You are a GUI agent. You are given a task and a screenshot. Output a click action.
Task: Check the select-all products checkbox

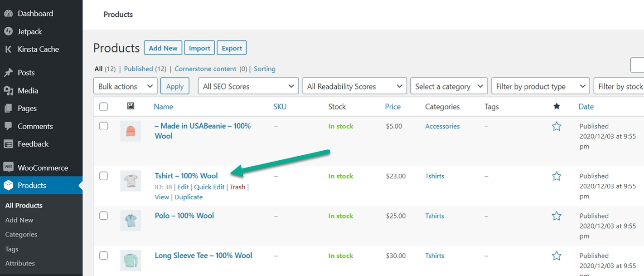(104, 107)
